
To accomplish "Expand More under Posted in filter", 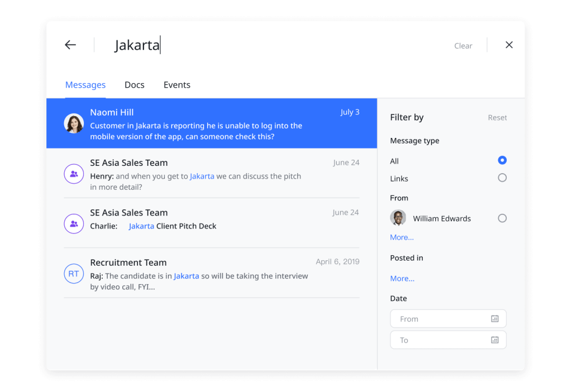I will (x=402, y=279).
